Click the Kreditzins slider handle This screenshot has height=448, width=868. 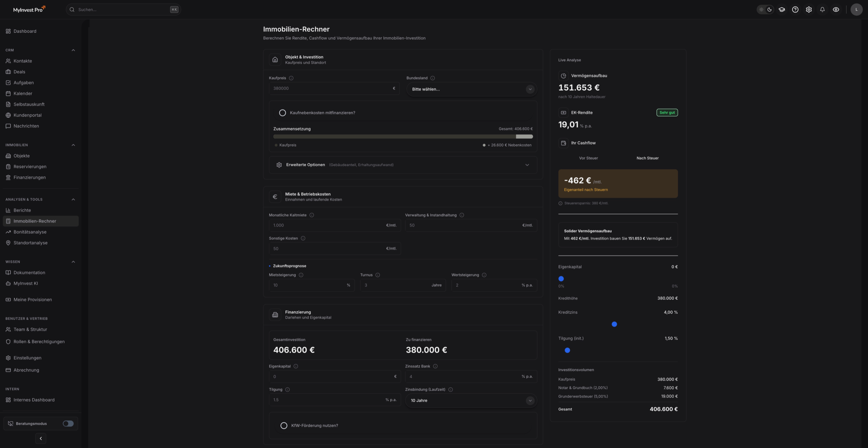(614, 324)
